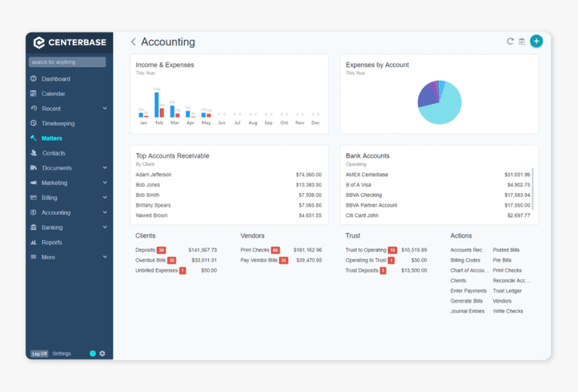Select the Matters menu item
Image resolution: width=578 pixels, height=392 pixels.
pyautogui.click(x=52, y=139)
